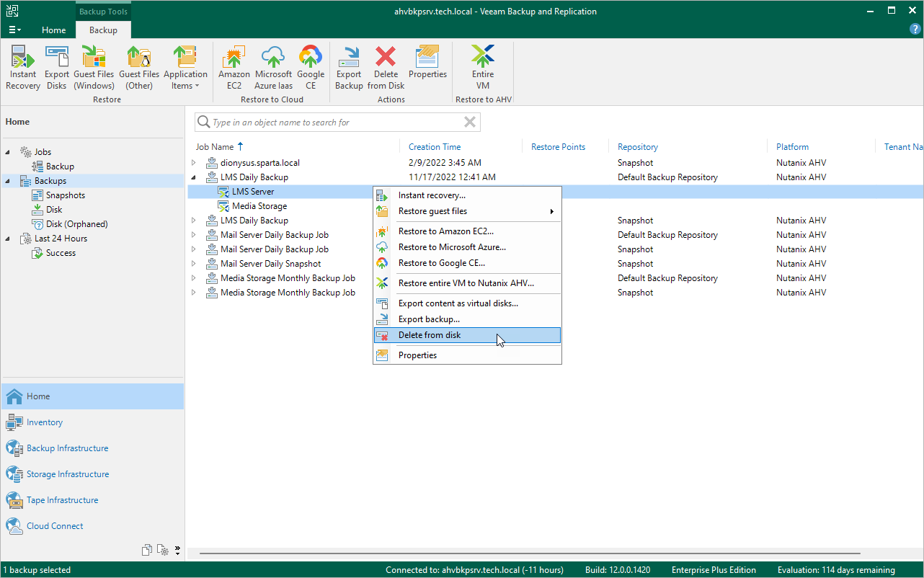Image resolution: width=924 pixels, height=578 pixels.
Task: Click into the object name search field
Action: click(x=337, y=123)
